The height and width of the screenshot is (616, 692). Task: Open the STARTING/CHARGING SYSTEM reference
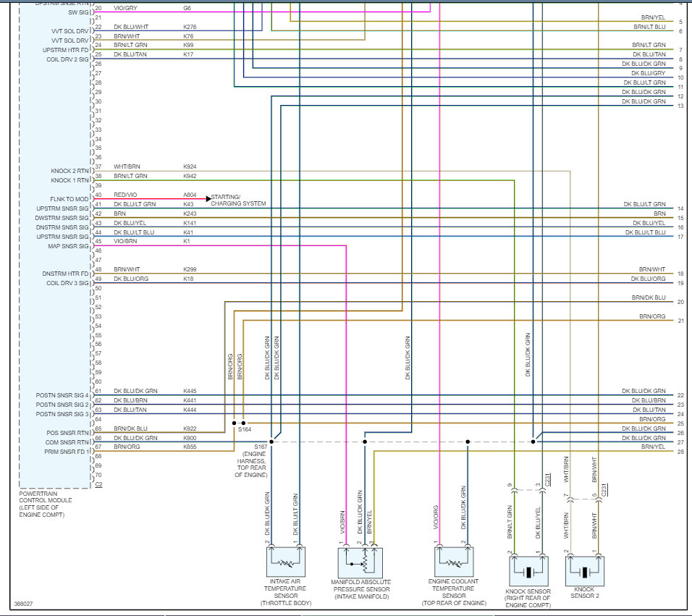click(238, 200)
